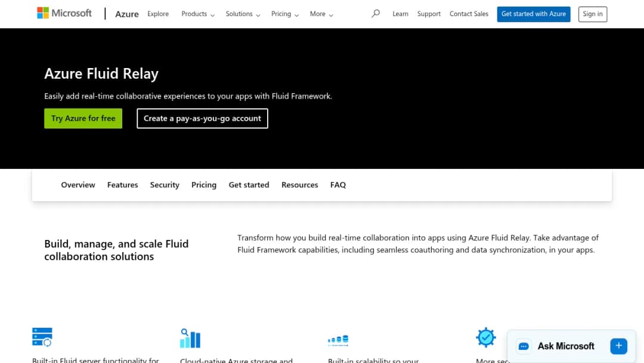Open the Learn link
The width and height of the screenshot is (644, 363).
401,14
